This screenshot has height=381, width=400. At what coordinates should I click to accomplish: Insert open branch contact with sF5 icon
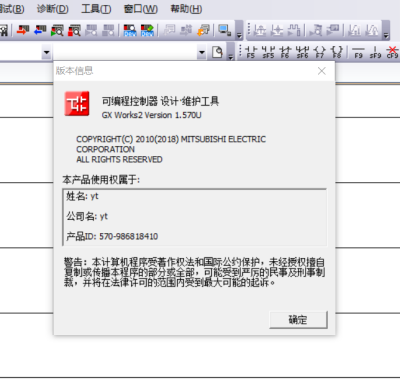[268, 52]
